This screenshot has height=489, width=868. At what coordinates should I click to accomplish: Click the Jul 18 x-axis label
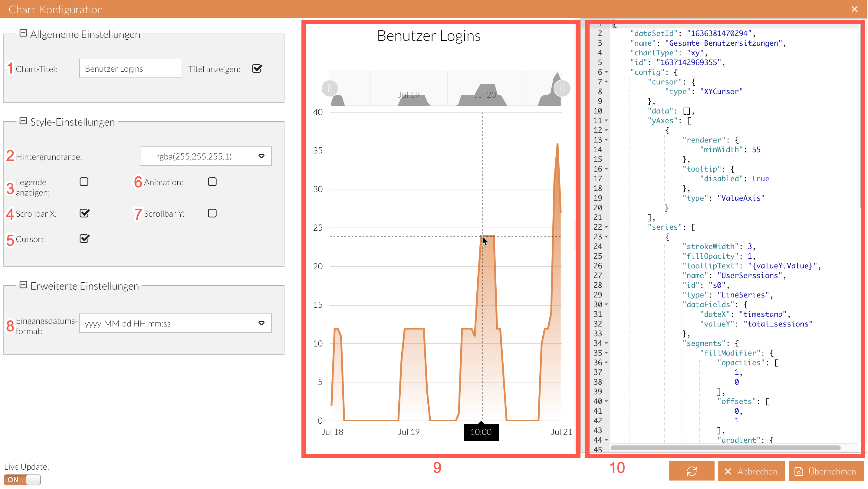click(x=332, y=432)
